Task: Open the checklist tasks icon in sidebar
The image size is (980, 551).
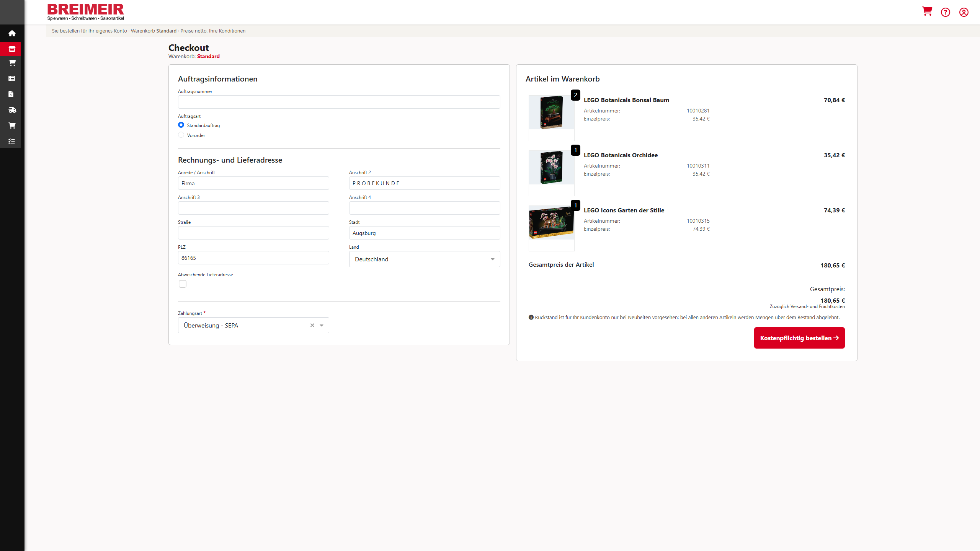Action: [x=12, y=141]
